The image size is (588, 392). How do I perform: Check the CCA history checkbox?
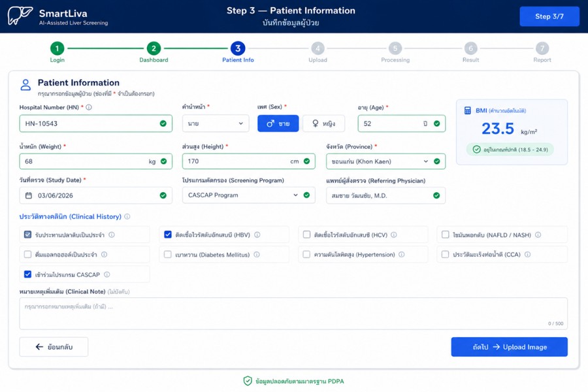[446, 254]
